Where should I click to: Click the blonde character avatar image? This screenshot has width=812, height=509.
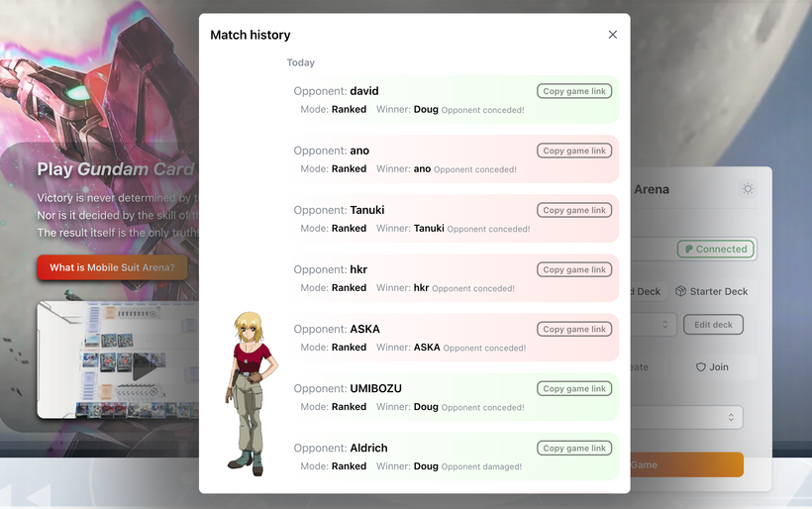tap(248, 391)
